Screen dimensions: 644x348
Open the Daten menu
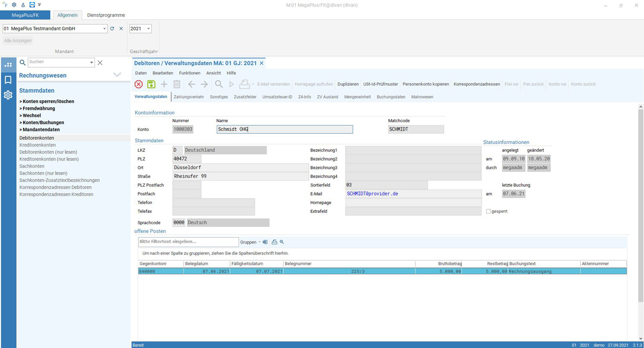pyautogui.click(x=141, y=73)
